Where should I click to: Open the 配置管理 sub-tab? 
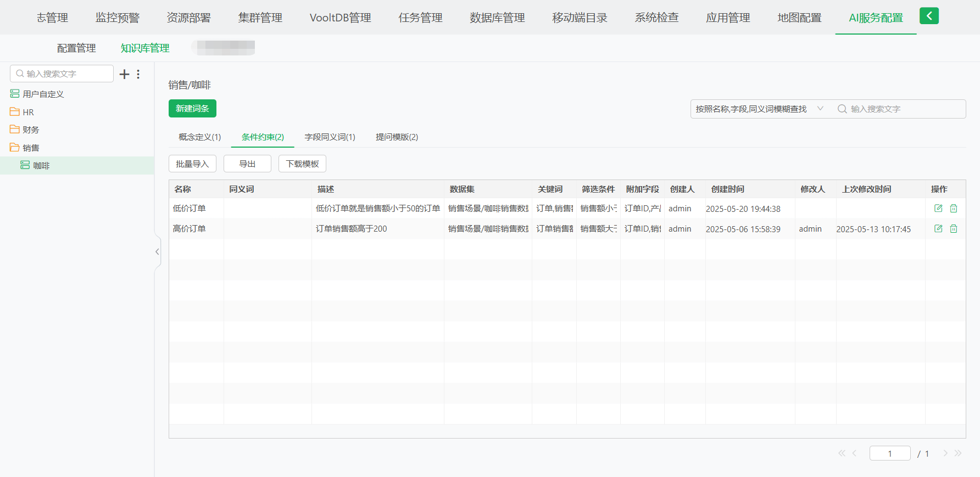[x=76, y=48]
